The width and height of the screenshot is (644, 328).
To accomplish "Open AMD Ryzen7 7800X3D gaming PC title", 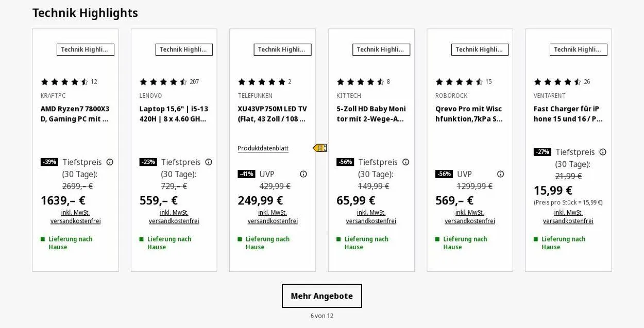I will 75,114.
